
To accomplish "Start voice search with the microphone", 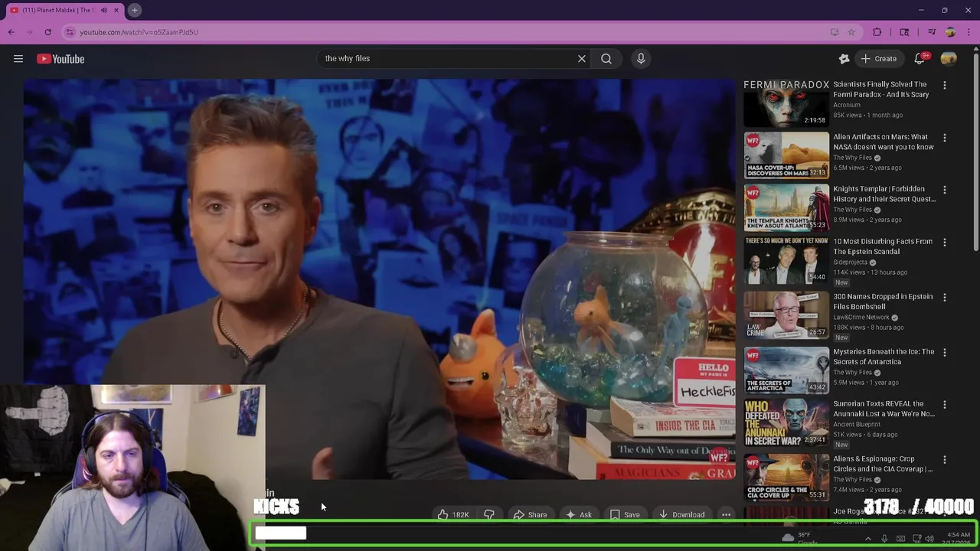I will pos(641,58).
